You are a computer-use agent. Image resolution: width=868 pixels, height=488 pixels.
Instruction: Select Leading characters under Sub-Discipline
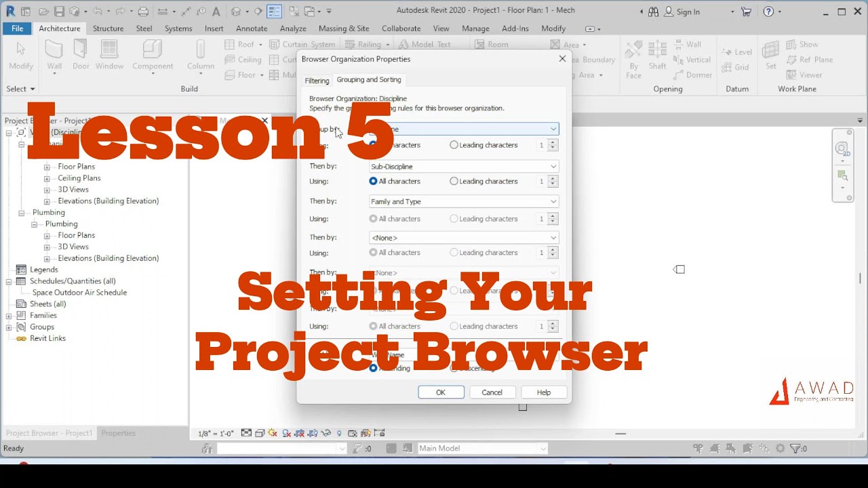coord(454,181)
